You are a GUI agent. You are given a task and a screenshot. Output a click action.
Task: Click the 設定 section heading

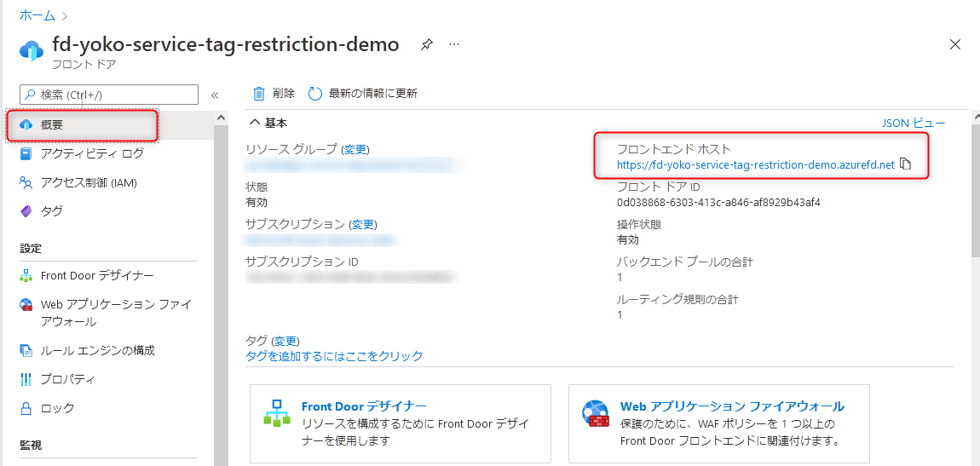31,249
